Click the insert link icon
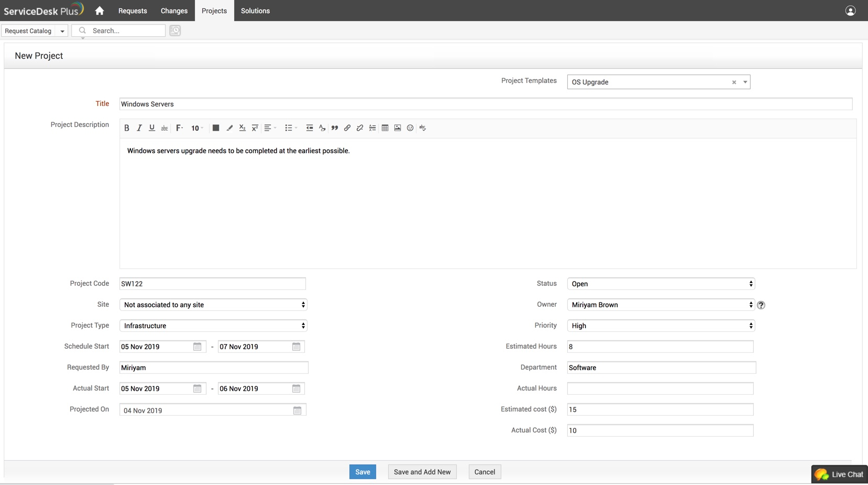Viewport: 868px width, 485px height. (347, 128)
